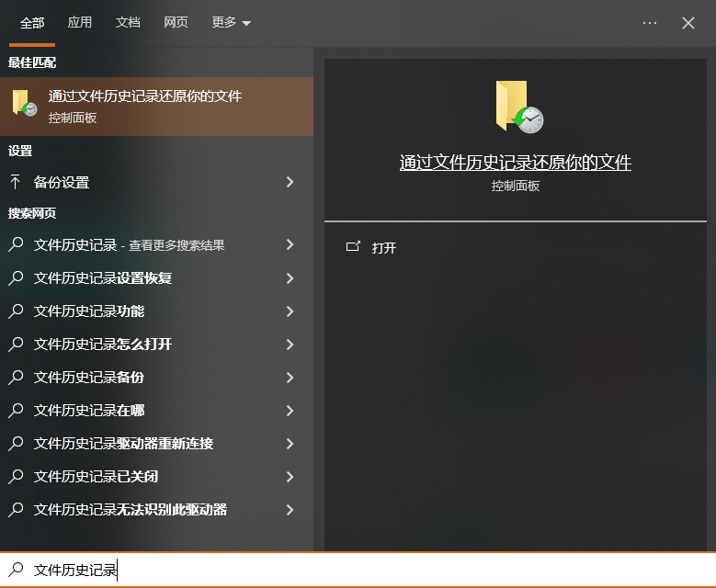Viewport: 716px width, 588px height.
Task: Click search icon beside 文件历史记录已关闭
Action: point(16,476)
